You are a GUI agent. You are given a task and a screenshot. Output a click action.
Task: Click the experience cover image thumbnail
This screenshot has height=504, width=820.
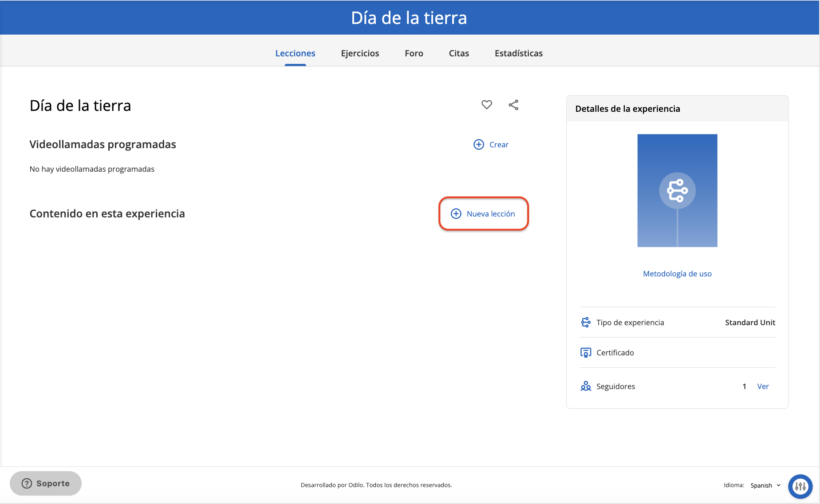point(677,191)
